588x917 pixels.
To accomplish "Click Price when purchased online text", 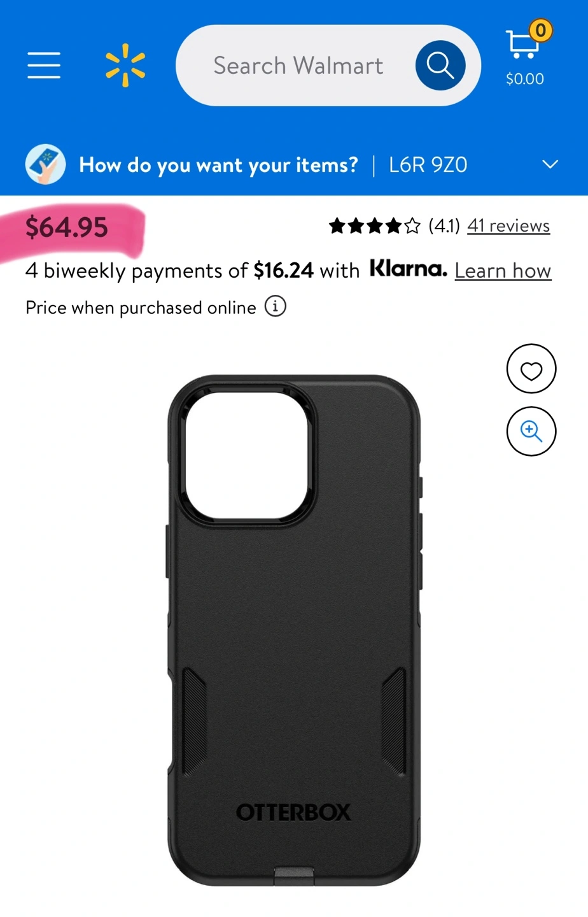I will click(141, 308).
